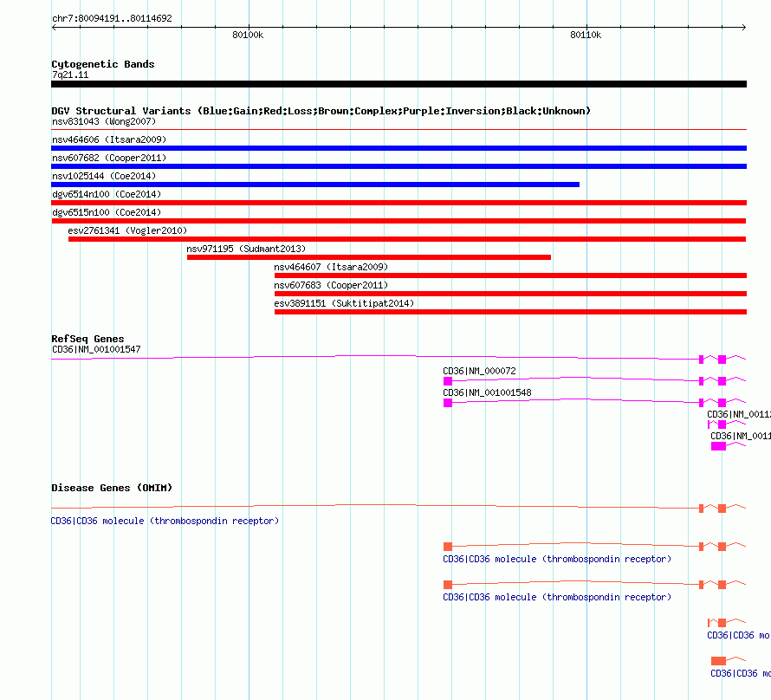Image resolution: width=771 pixels, height=700 pixels.
Task: Select the nsv607683 red loss bar
Action: point(510,294)
